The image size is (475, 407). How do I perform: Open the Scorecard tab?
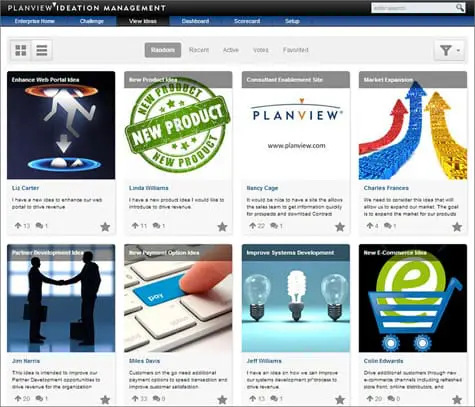pyautogui.click(x=247, y=21)
